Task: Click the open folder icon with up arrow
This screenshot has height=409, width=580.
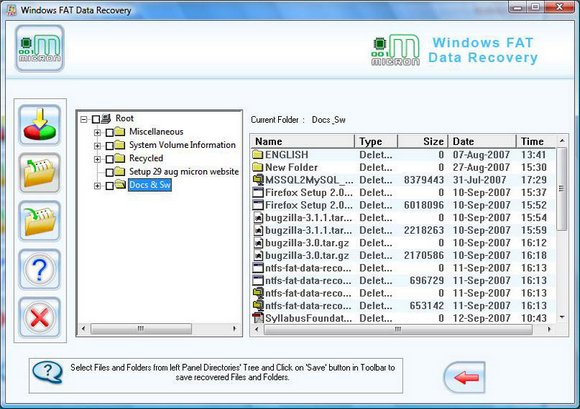Action: tap(40, 173)
